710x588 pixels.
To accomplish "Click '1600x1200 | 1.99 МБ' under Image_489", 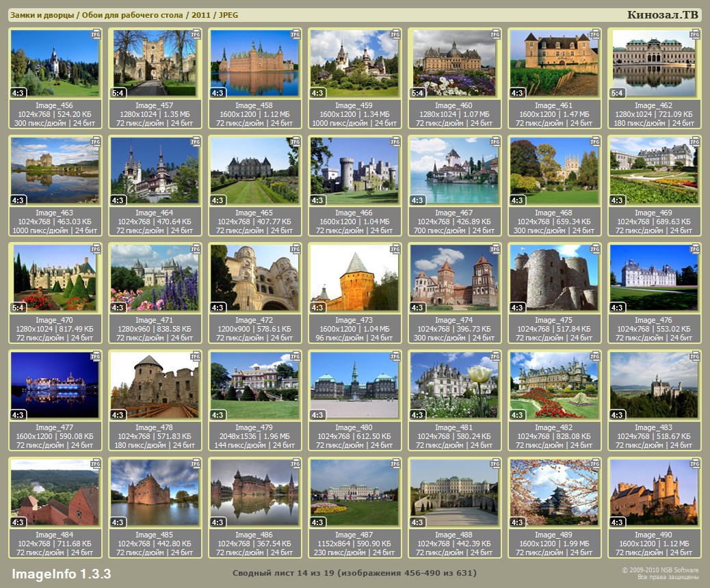I will [554, 543].
